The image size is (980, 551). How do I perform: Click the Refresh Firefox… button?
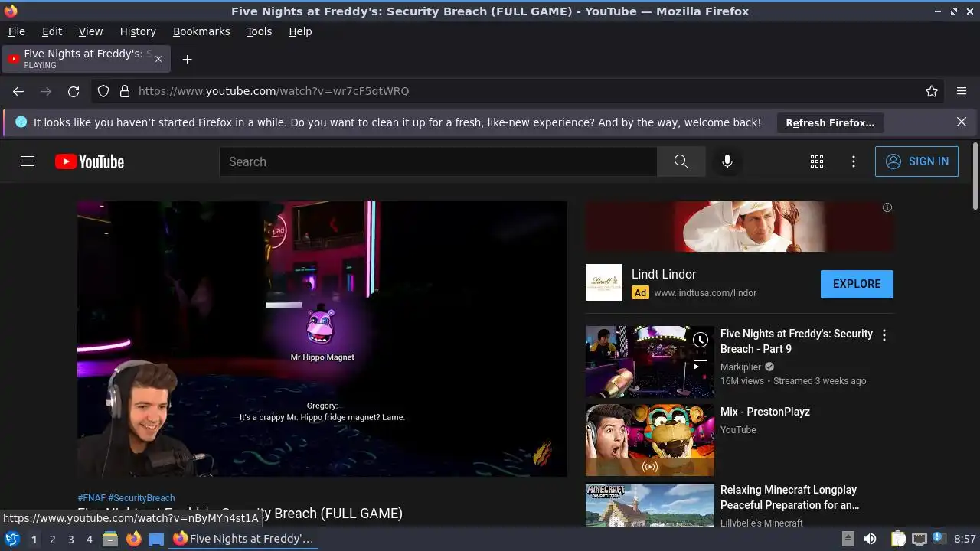pyautogui.click(x=830, y=122)
